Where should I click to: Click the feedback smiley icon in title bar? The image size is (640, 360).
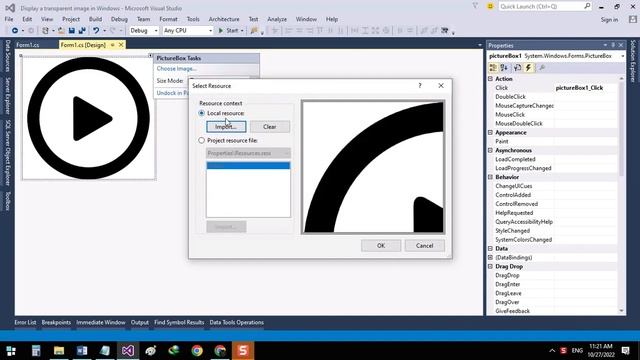click(490, 6)
